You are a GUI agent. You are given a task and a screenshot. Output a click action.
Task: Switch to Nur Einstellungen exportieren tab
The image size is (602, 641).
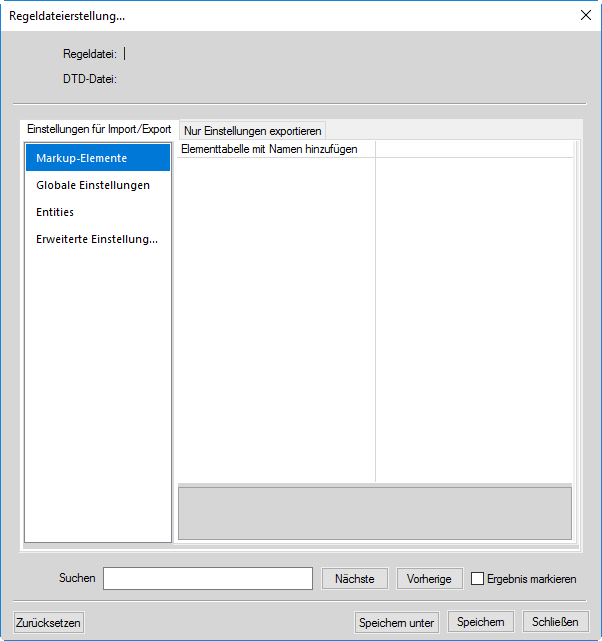[253, 131]
